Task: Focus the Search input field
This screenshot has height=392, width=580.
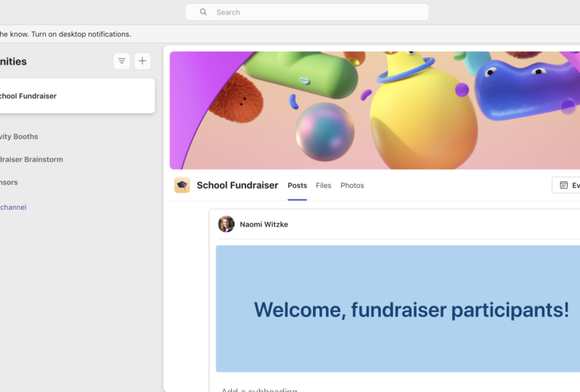Action: click(x=307, y=12)
